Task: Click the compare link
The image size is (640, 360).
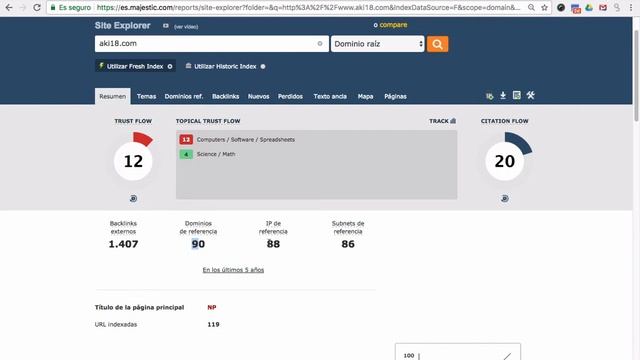Action: (393, 25)
